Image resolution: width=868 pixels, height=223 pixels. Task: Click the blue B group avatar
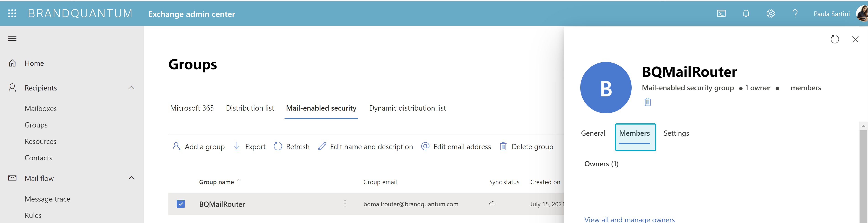point(606,88)
